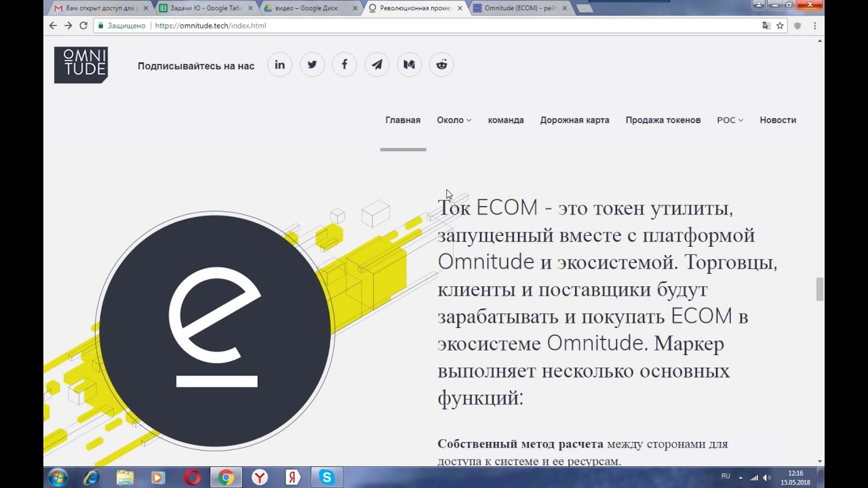The width and height of the screenshot is (868, 488).
Task: Open Omnitude's Telegram icon
Action: pyautogui.click(x=377, y=65)
